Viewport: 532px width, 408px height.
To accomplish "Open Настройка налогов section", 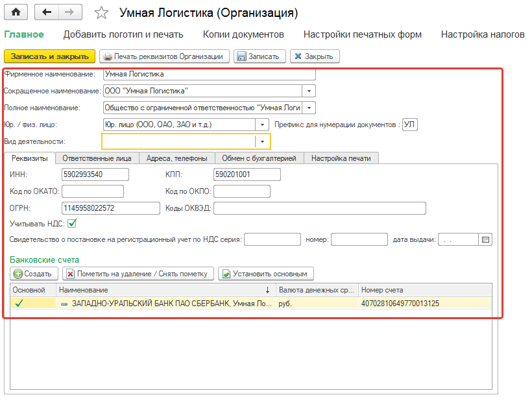I will [483, 34].
